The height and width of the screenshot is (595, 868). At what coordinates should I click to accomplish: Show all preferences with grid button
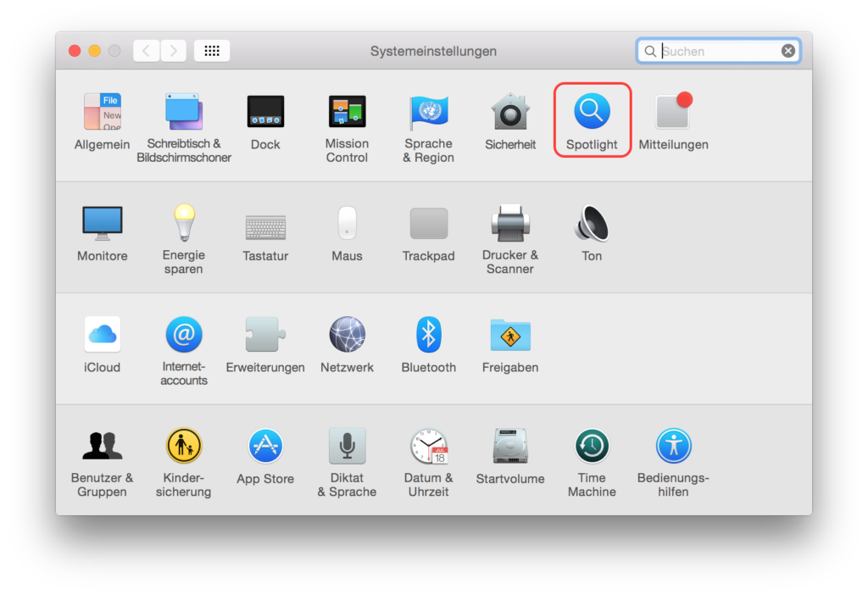tap(212, 51)
